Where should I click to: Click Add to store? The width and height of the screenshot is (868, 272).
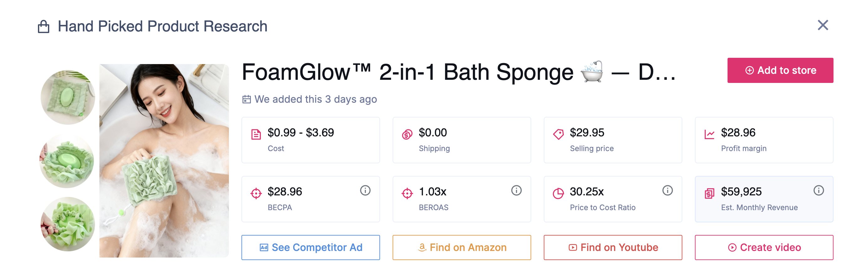point(780,70)
